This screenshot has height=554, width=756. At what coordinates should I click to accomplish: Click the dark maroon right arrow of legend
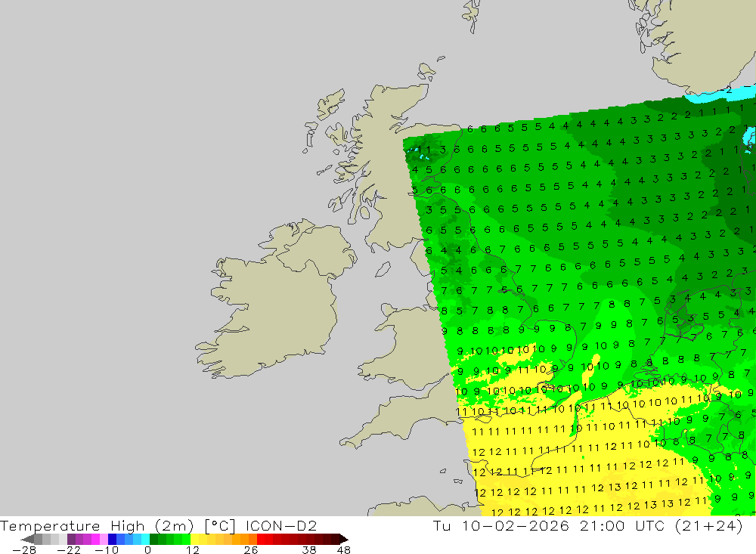[344, 540]
